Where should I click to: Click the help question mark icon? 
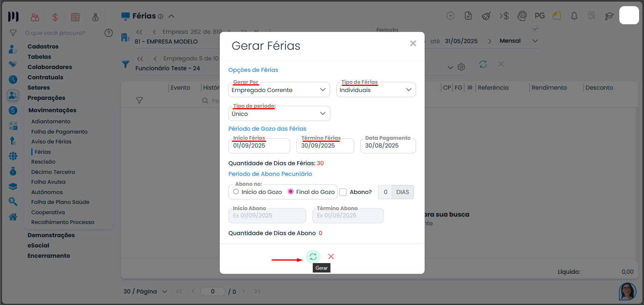(109, 33)
